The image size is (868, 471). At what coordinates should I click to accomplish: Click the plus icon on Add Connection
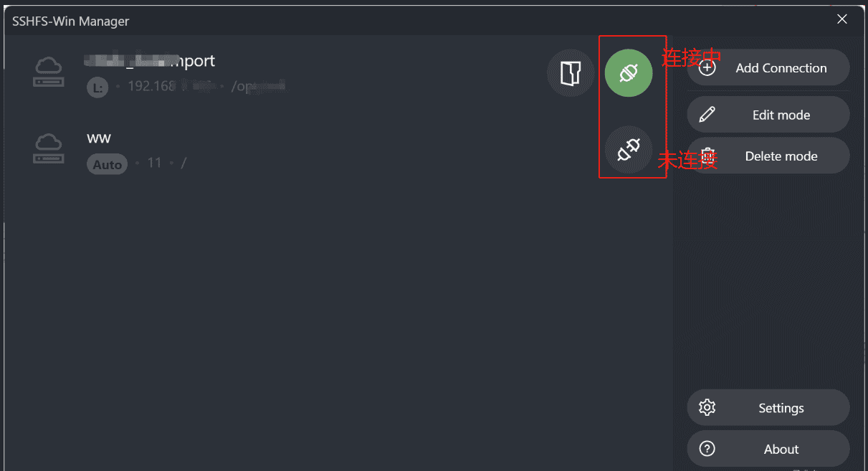pos(707,67)
